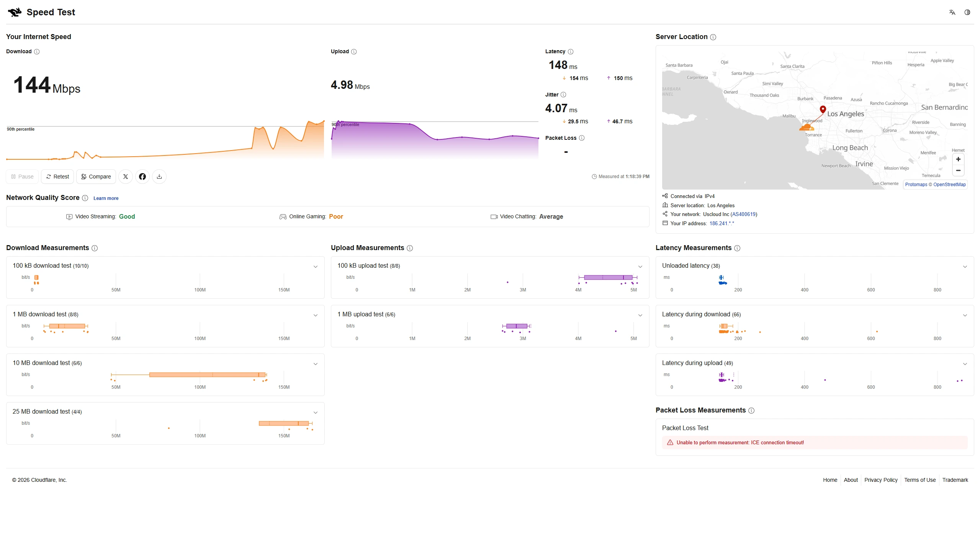Click the Speed Test rabbit logo
This screenshot has height=545, width=980.
(15, 12)
